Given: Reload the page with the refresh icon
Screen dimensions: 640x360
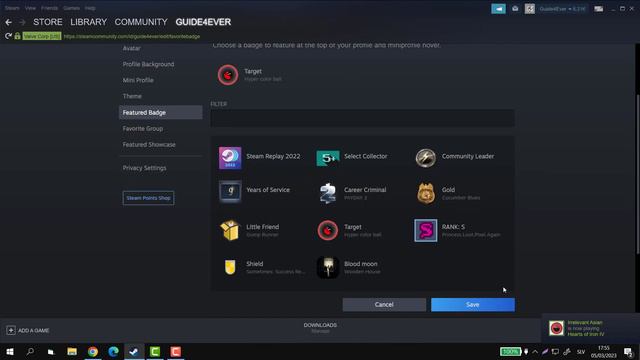Looking at the screenshot, I should click(x=8, y=36).
